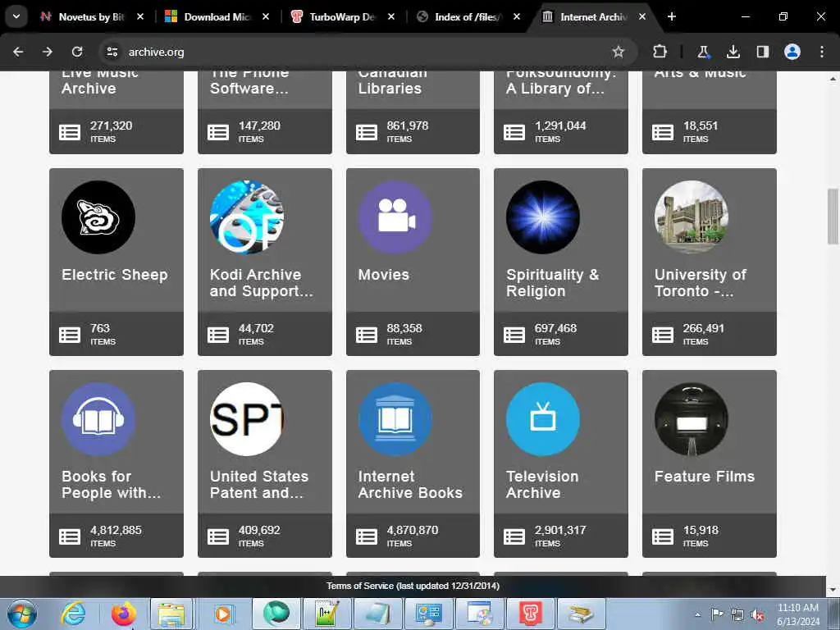
Task: Open the Electric Sheep title link
Action: tap(115, 275)
